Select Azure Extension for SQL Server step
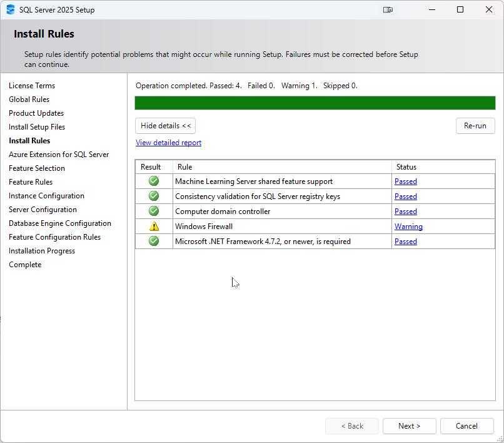This screenshot has height=443, width=504. tap(59, 155)
